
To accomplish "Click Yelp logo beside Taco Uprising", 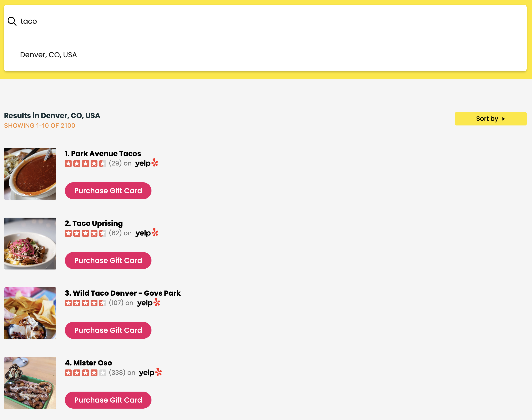I will [x=147, y=233].
